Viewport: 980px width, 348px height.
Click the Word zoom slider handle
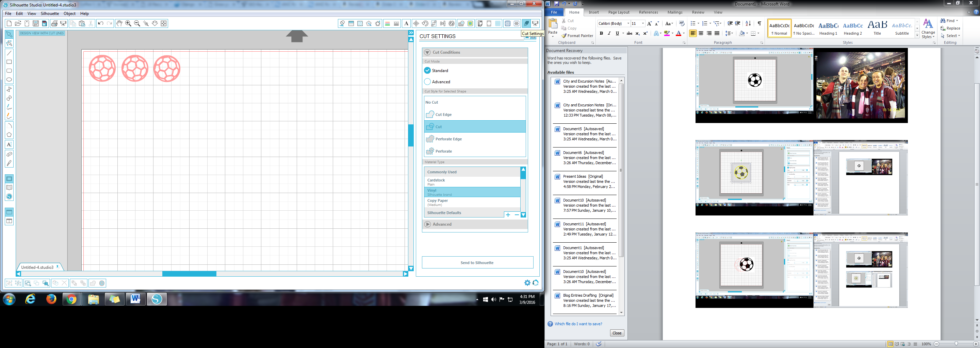956,344
